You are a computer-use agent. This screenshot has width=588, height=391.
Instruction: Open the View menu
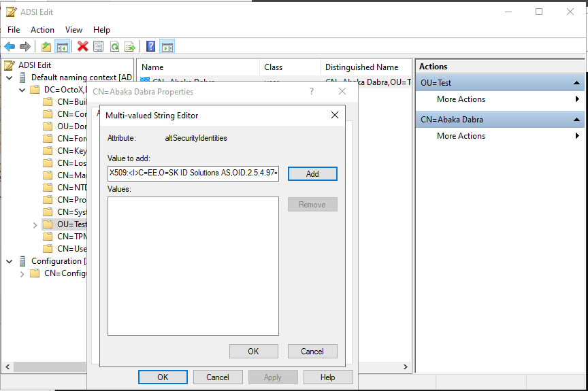[73, 30]
